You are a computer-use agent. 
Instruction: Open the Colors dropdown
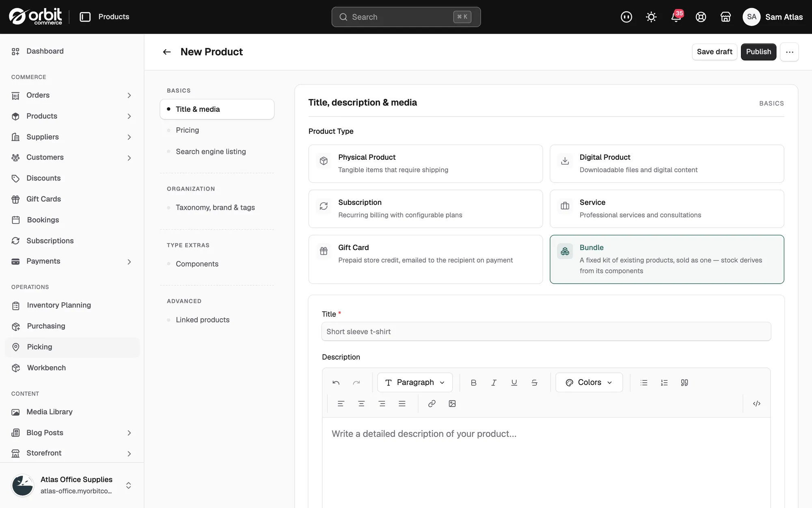[589, 382]
